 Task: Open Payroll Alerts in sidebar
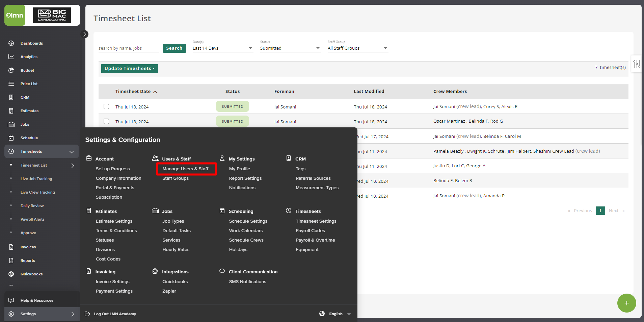tap(32, 219)
